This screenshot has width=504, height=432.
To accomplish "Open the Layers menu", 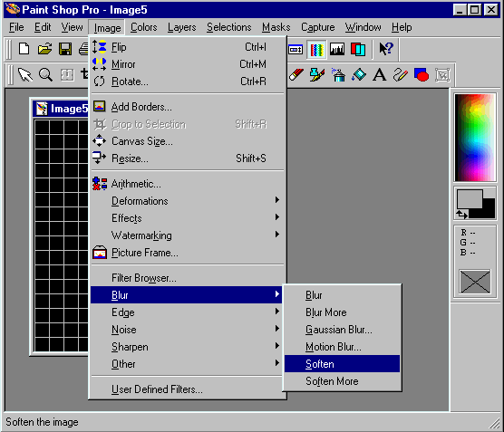I will tap(181, 27).
